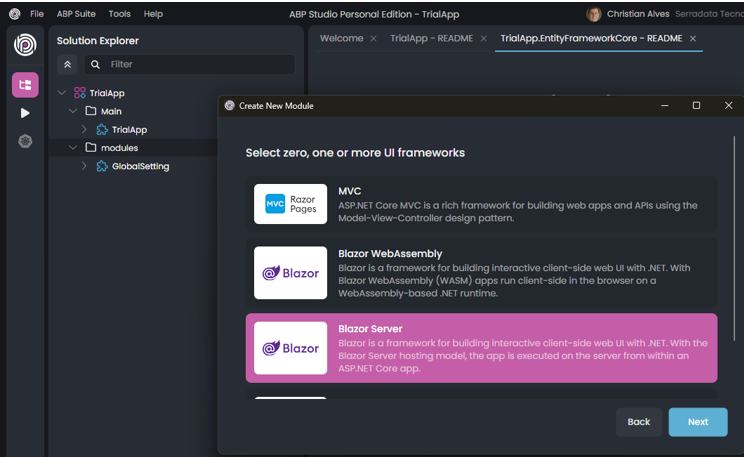Open the Solution Runner play icon
The image size is (744, 457).
pos(25,113)
